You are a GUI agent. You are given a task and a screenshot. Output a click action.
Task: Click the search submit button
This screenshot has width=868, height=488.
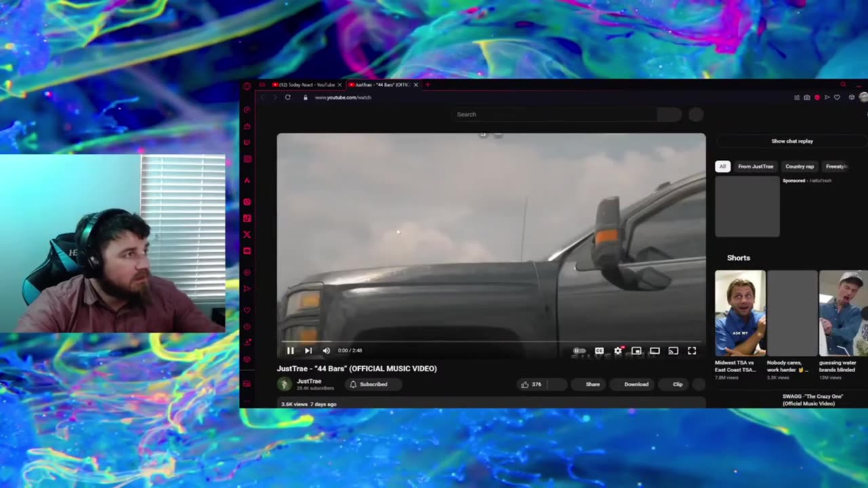click(669, 115)
